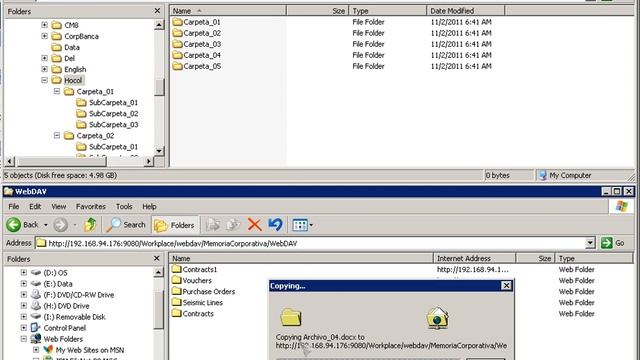The height and width of the screenshot is (360, 640).
Task: Click the Up folder icon in WebDAV toolbar
Action: coord(90,224)
